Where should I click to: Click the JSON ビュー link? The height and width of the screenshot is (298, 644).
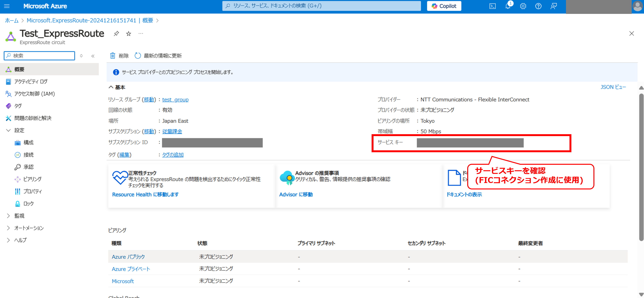[x=613, y=87]
